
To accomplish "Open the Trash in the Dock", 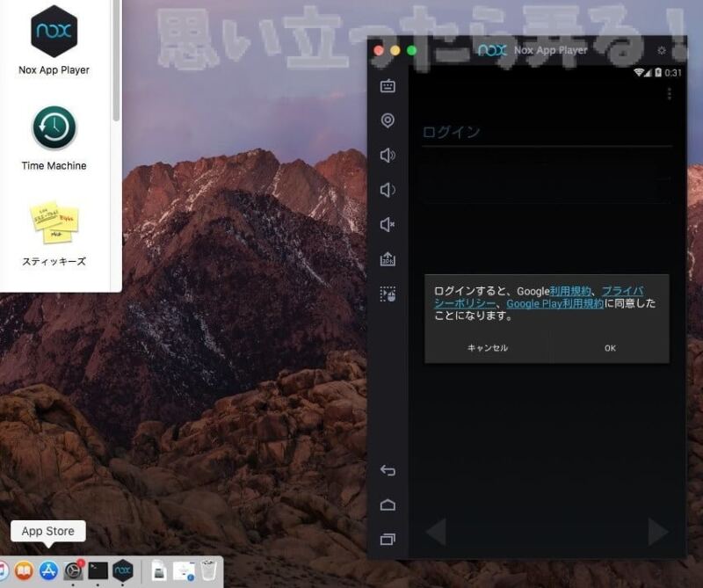I will (208, 570).
